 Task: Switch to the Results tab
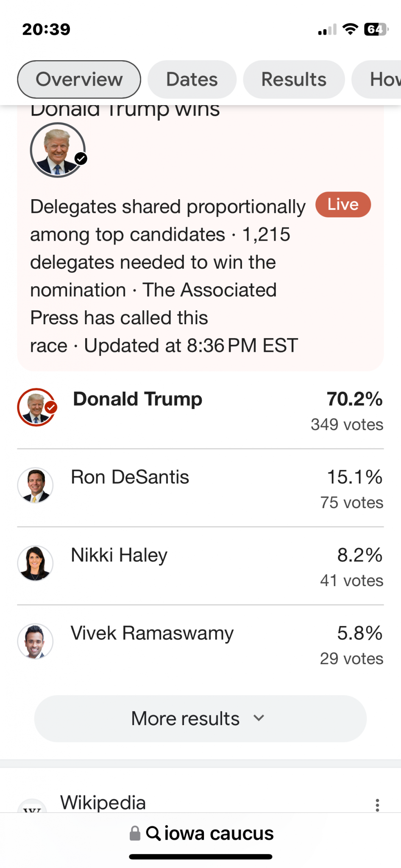point(294,79)
